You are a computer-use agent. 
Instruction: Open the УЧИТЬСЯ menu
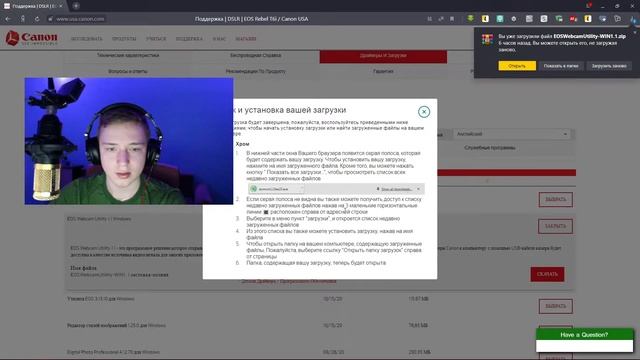coord(156,39)
